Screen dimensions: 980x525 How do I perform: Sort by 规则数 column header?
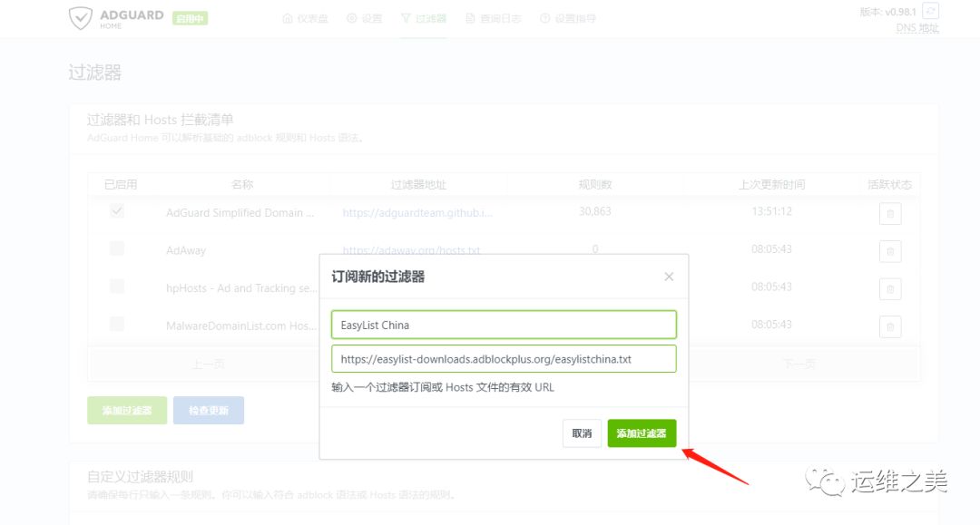(x=595, y=185)
